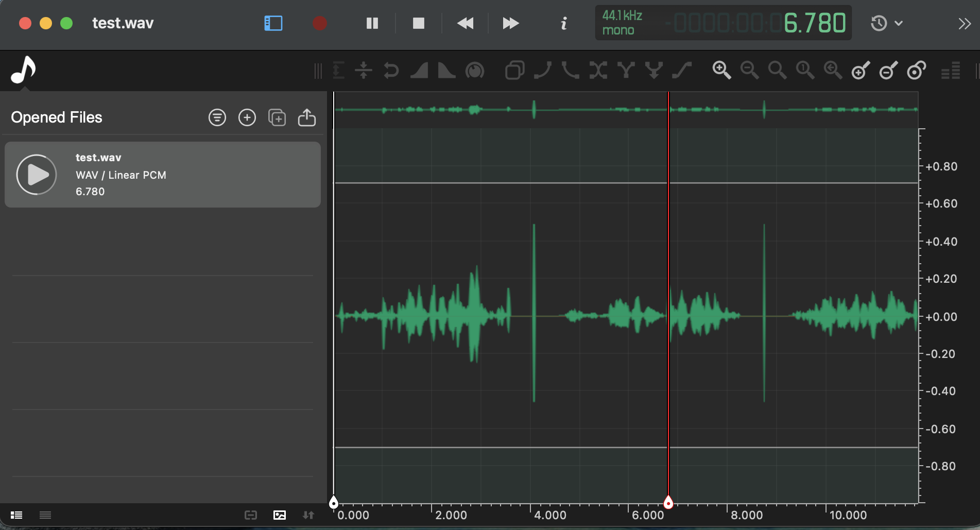
Task: Open the info panel with the i icon
Action: click(x=563, y=23)
